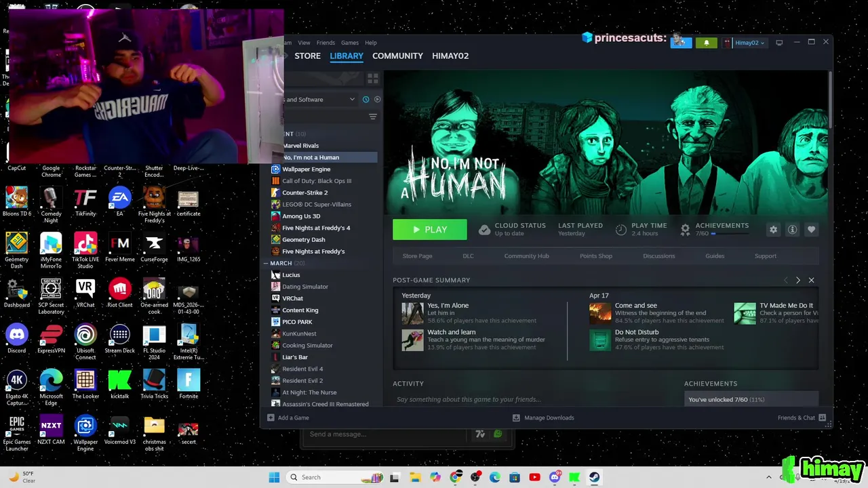This screenshot has height=488, width=868.
Task: Show next post-game summary page
Action: 798,280
